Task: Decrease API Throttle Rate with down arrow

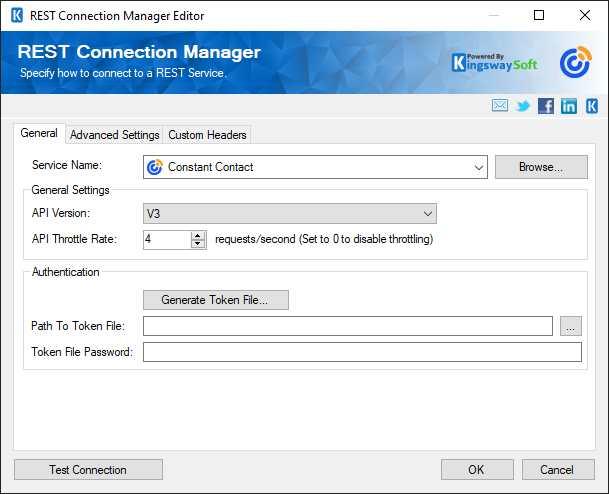Action: click(198, 244)
